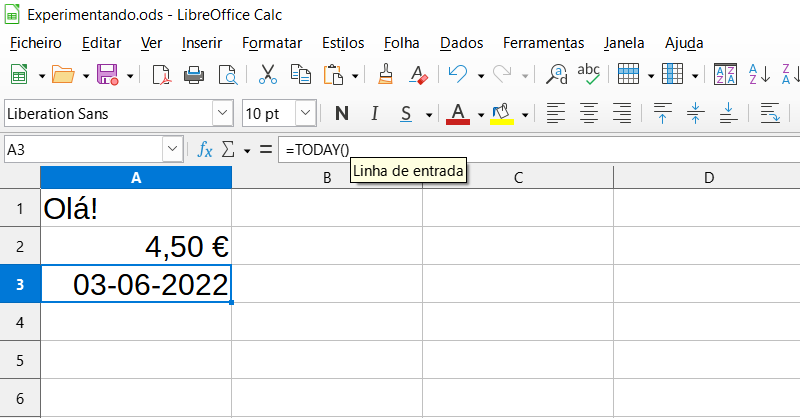The width and height of the screenshot is (800, 418).
Task: Expand underline style dropdown arrow
Action: click(x=429, y=115)
